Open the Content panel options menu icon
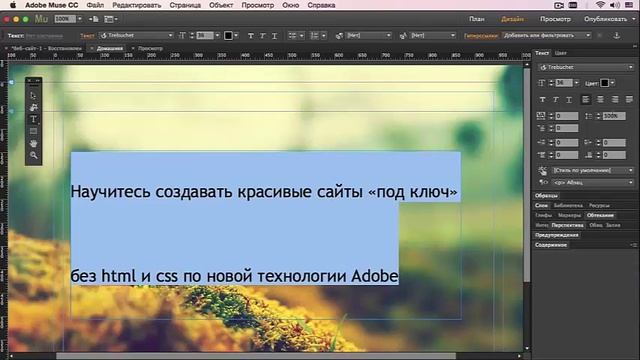640x360 pixels. click(x=633, y=245)
